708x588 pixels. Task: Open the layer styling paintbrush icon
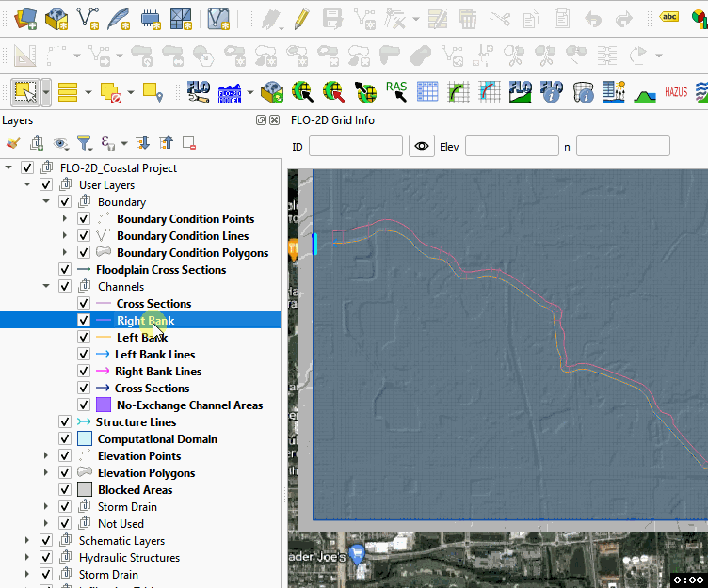coord(12,143)
